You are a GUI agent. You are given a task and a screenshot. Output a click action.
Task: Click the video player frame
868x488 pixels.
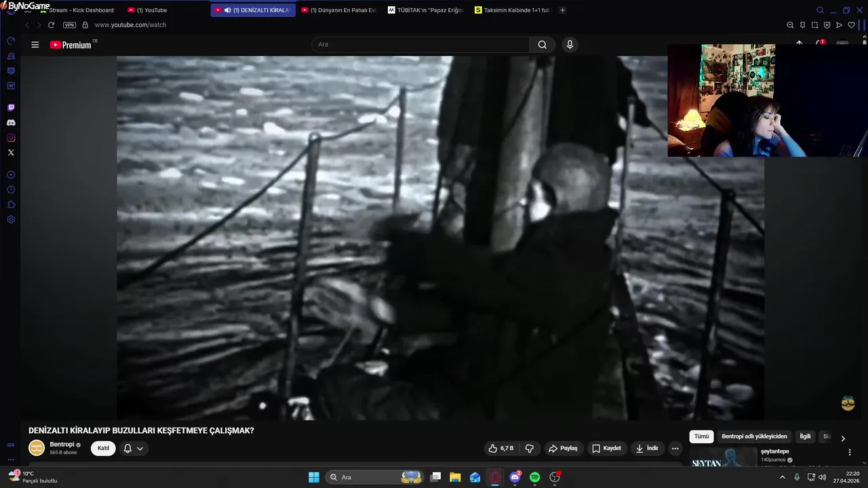440,238
